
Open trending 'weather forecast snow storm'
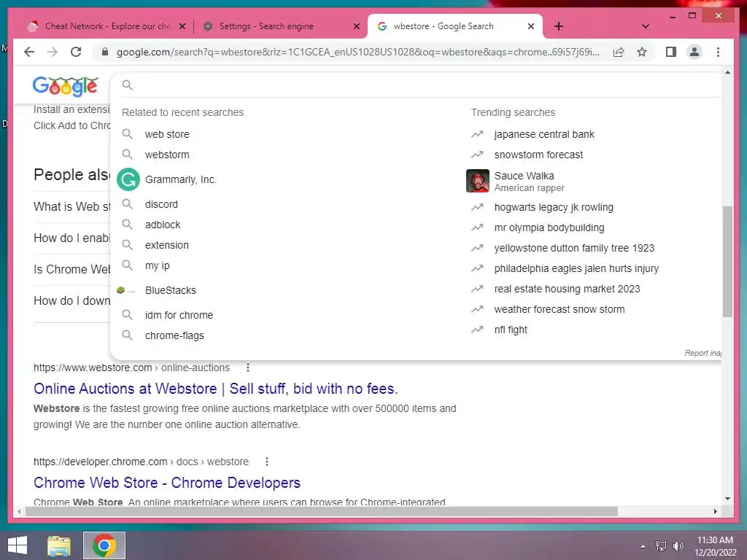pyautogui.click(x=560, y=309)
